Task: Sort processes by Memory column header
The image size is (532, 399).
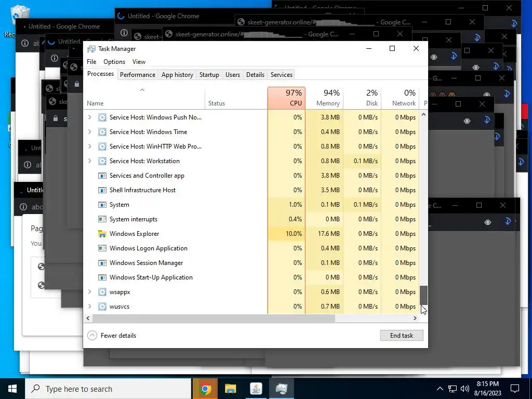Action: (324, 98)
